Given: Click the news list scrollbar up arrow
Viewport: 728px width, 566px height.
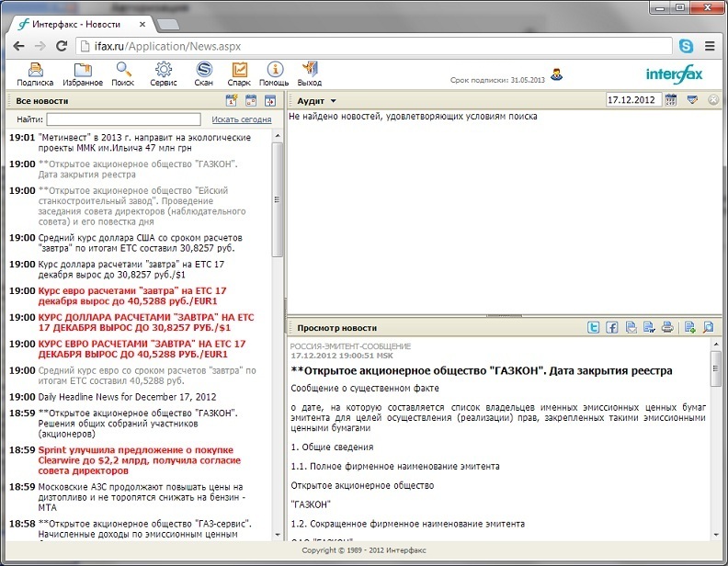Looking at the screenshot, I should (278, 136).
